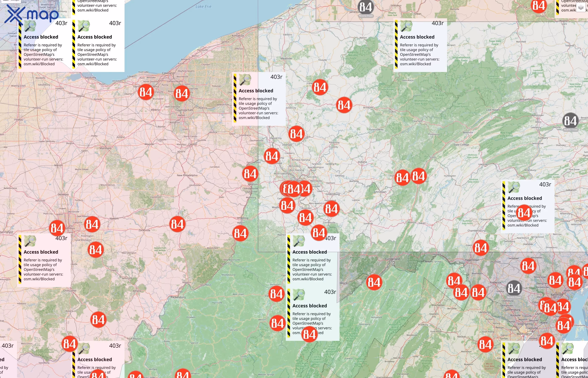Select the 84 marker west of Columbus
The height and width of the screenshot is (378, 588).
57,228
